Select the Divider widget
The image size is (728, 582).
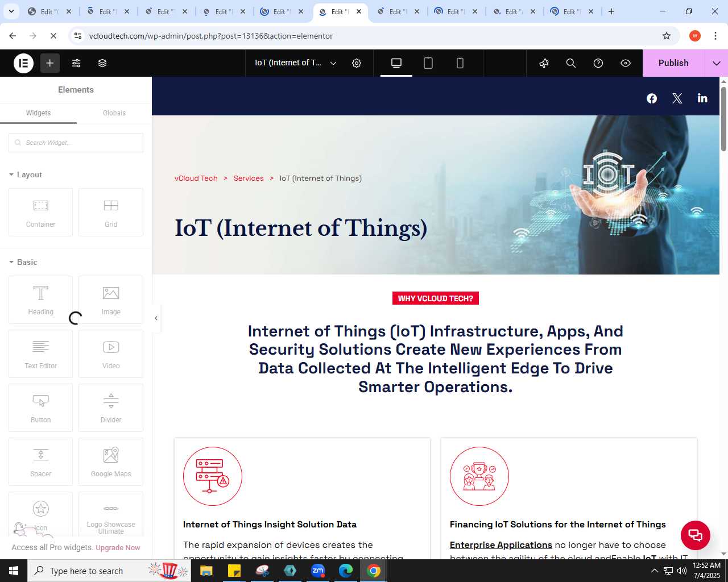pos(111,408)
